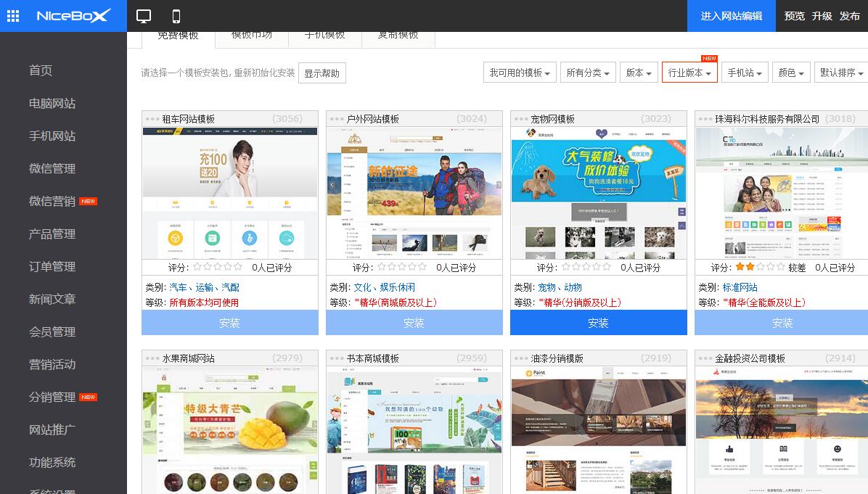
Task: Click 租车网站模板 title text
Action: tap(188, 119)
